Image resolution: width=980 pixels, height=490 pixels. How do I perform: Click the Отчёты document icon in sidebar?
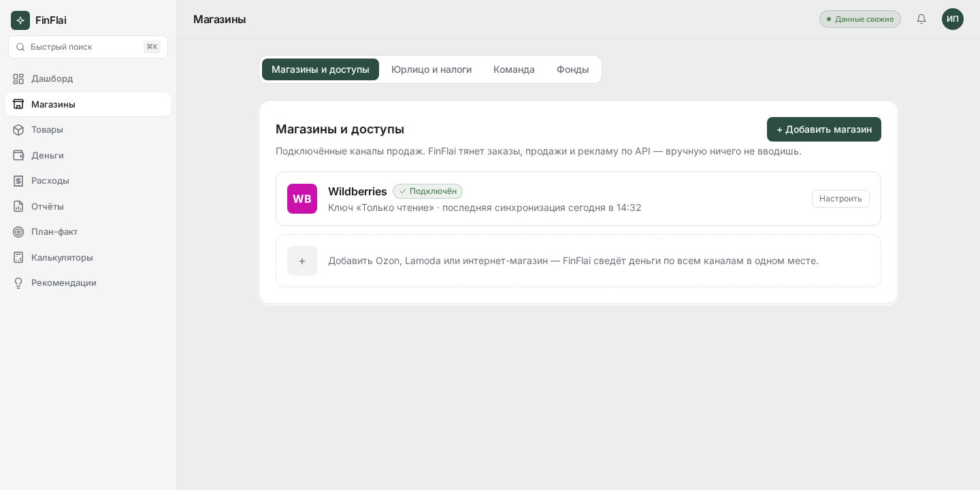[18, 206]
